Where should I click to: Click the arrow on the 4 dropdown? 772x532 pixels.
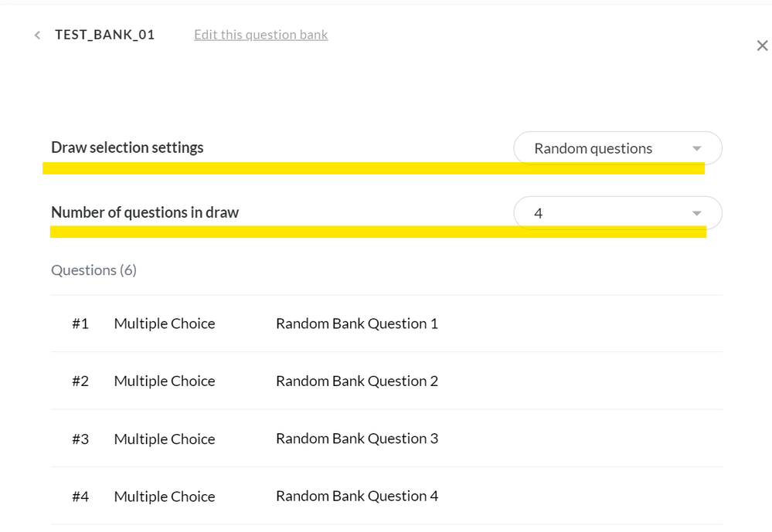click(696, 213)
